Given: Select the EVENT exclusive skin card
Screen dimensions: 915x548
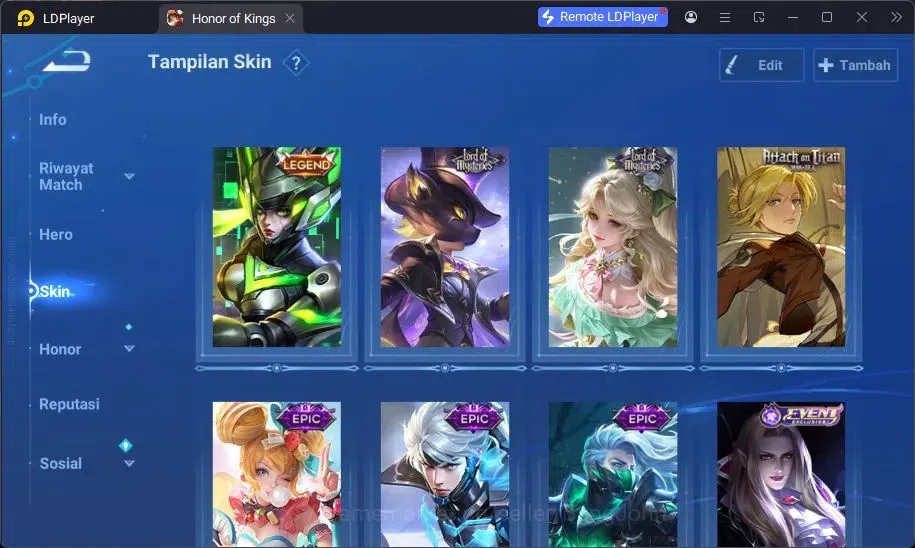Looking at the screenshot, I should point(781,474).
